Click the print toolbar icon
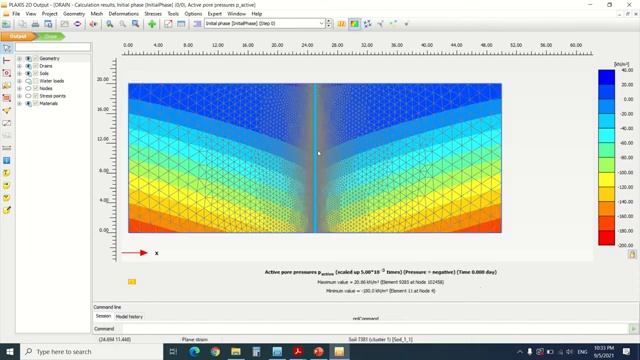This screenshot has width=640, height=360. click(36, 24)
